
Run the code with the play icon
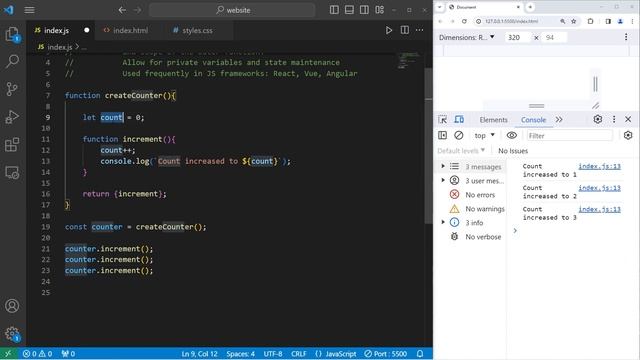click(x=389, y=30)
